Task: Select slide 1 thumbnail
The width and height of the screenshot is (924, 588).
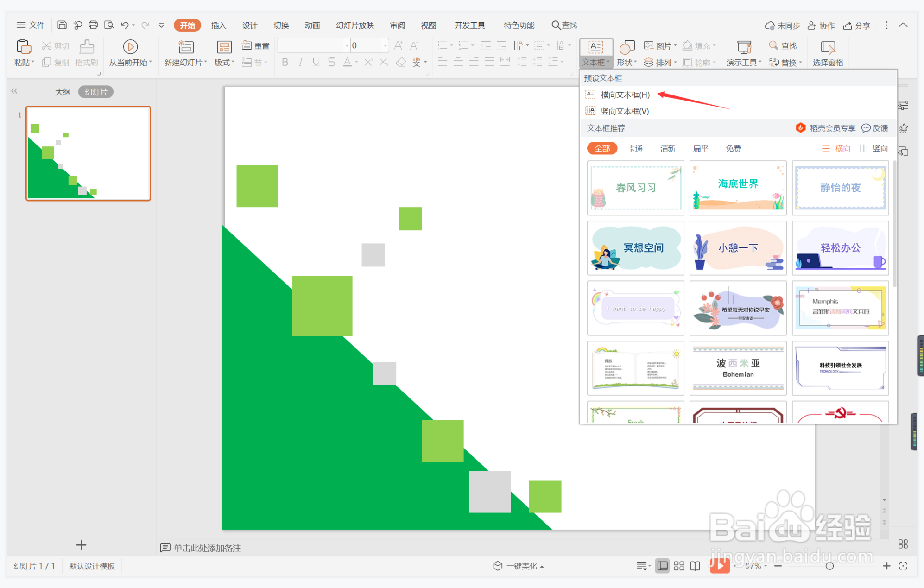Action: click(x=88, y=153)
